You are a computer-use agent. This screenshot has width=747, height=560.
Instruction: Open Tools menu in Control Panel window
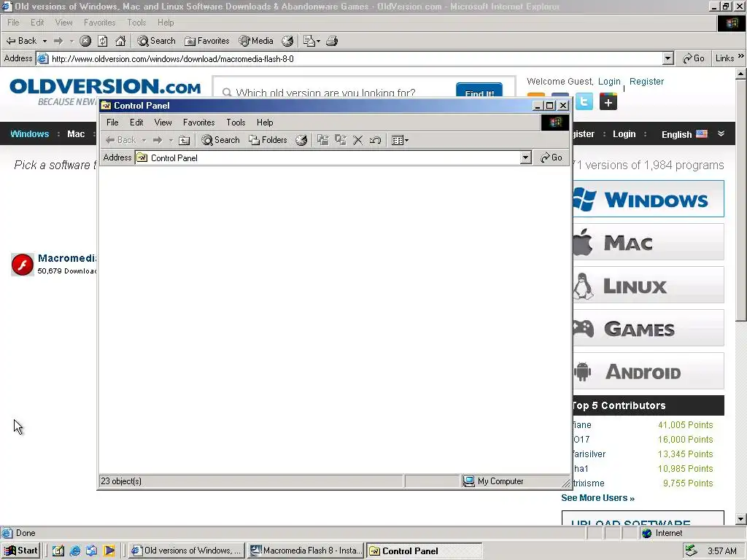click(236, 122)
